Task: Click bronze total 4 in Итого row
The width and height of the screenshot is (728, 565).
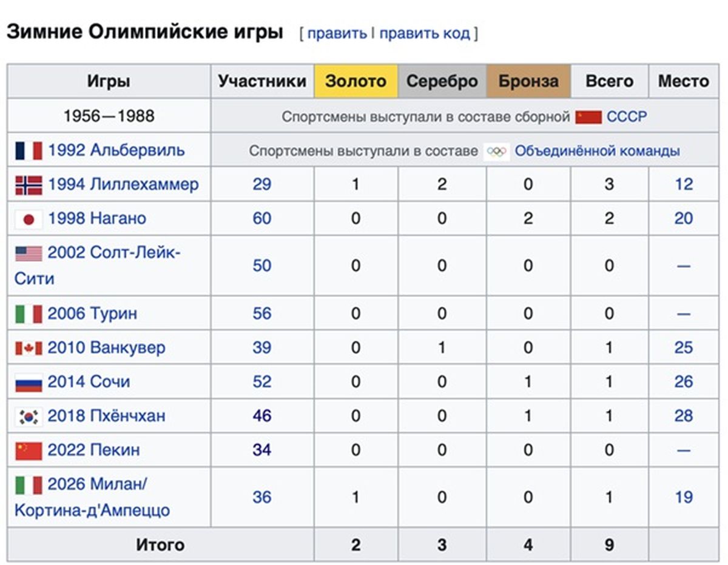Action: point(528,544)
